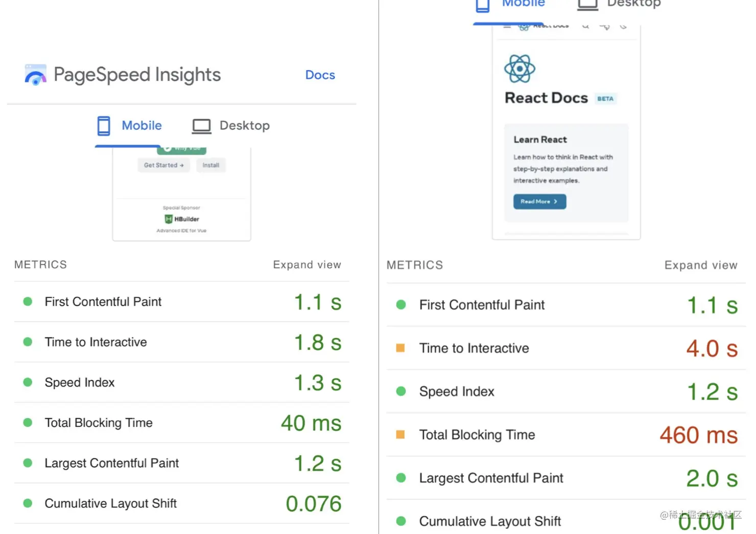Click the search icon in the React Docs preview
The width and height of the screenshot is (756, 534).
(x=585, y=27)
